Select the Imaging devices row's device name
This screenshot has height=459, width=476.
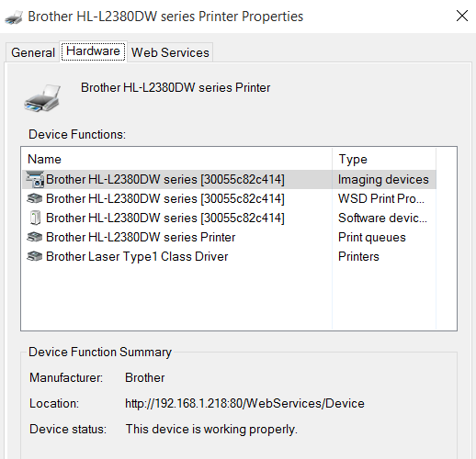click(x=165, y=179)
